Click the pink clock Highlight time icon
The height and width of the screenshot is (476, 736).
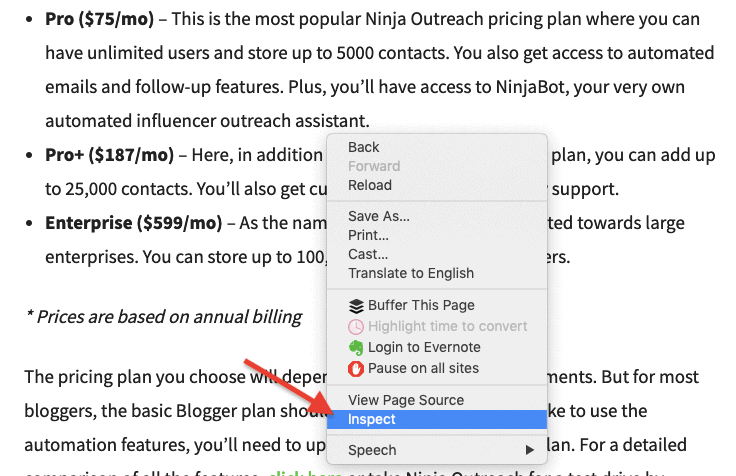point(355,327)
